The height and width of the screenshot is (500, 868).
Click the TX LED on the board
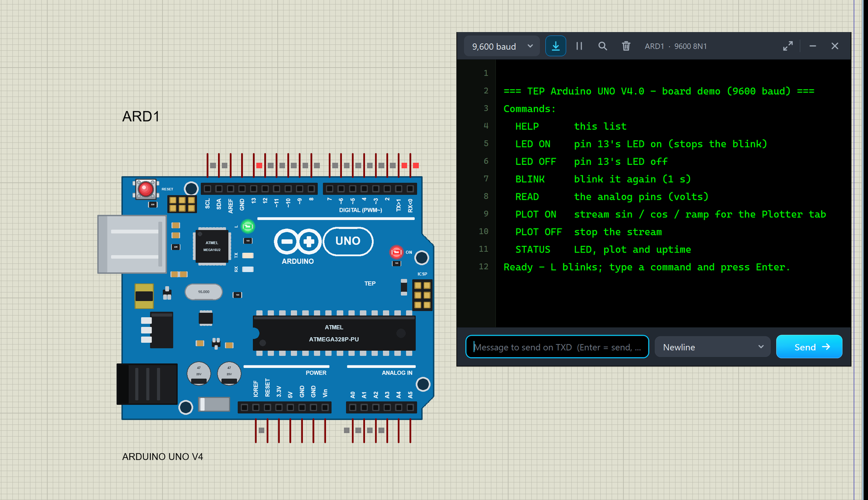point(248,256)
